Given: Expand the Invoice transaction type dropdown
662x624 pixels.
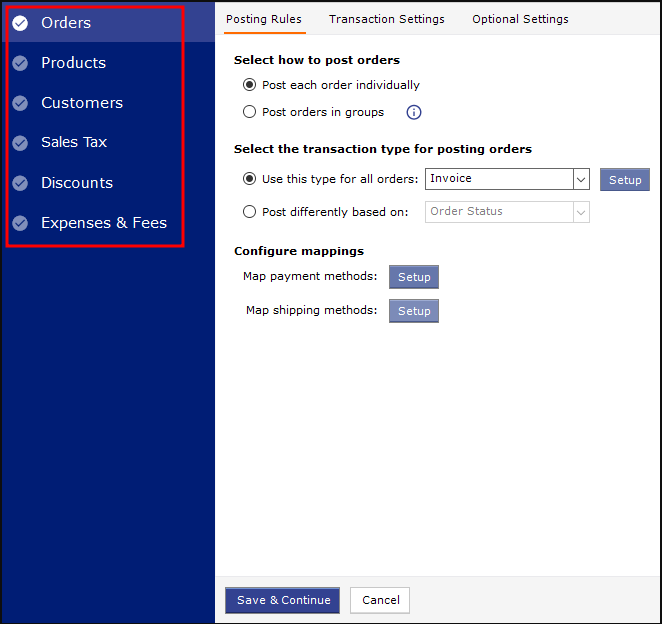Looking at the screenshot, I should 581,179.
